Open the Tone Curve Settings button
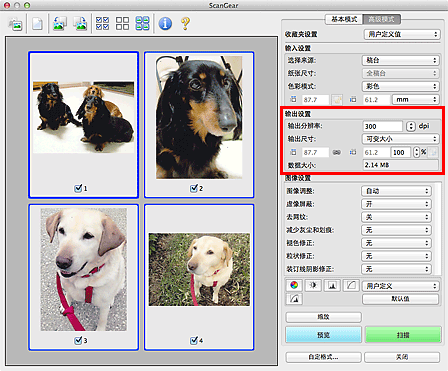The image size is (448, 371). pyautogui.click(x=351, y=285)
